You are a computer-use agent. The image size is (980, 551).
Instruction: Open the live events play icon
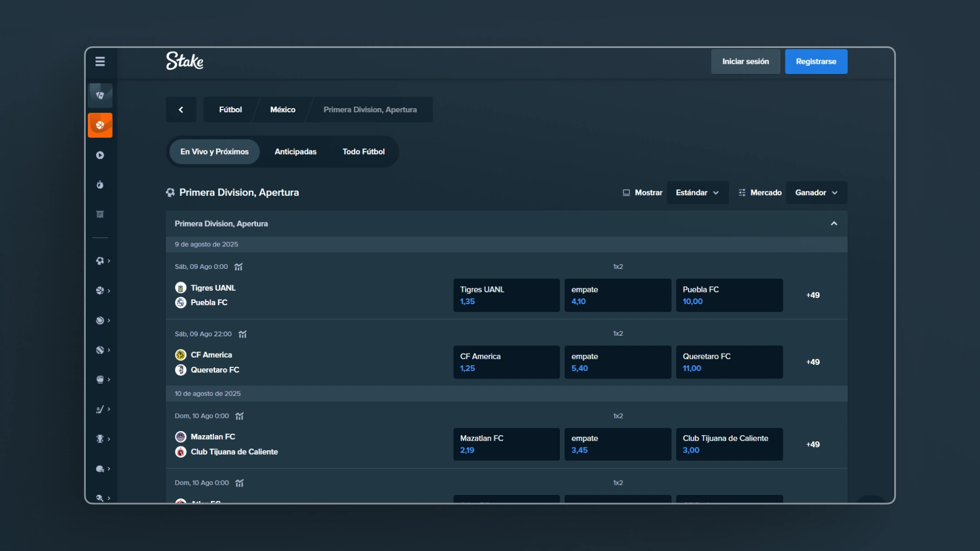tap(100, 155)
